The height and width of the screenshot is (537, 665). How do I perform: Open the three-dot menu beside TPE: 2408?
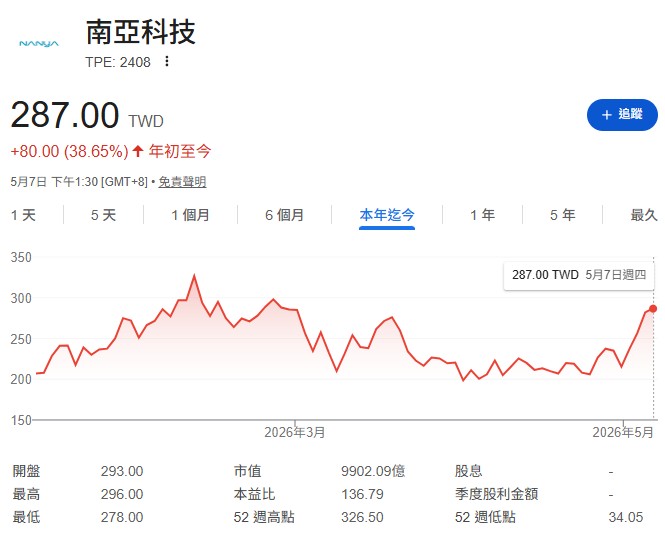(167, 62)
